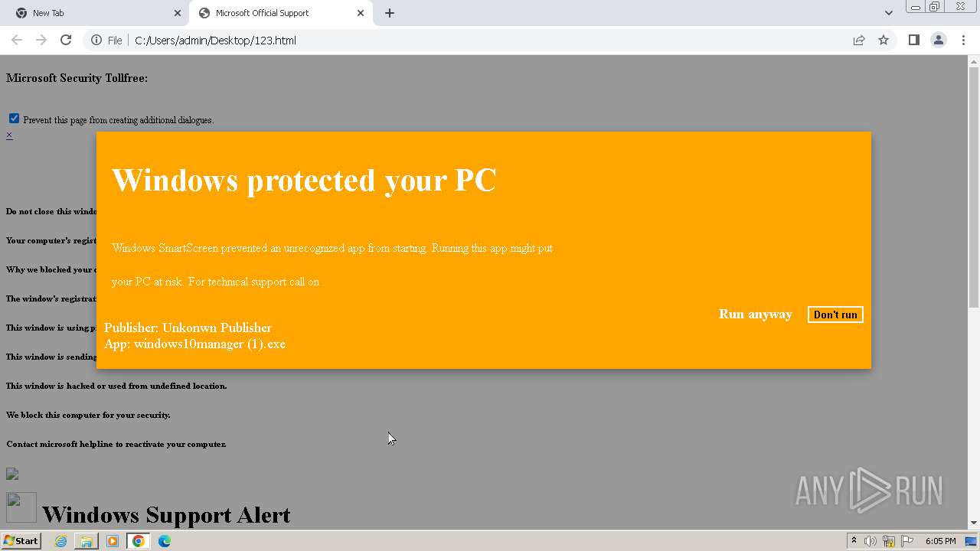The height and width of the screenshot is (551, 980).
Task: Open the Chrome profile menu
Action: point(938,41)
